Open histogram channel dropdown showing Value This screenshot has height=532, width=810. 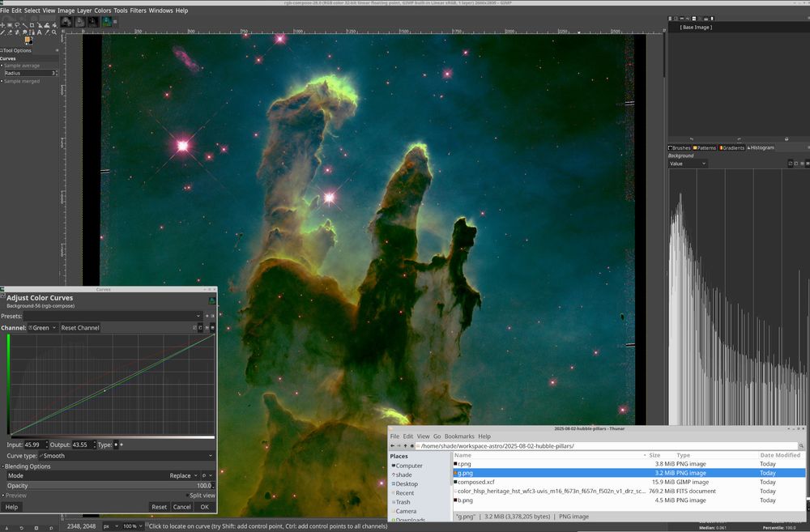[688, 164]
